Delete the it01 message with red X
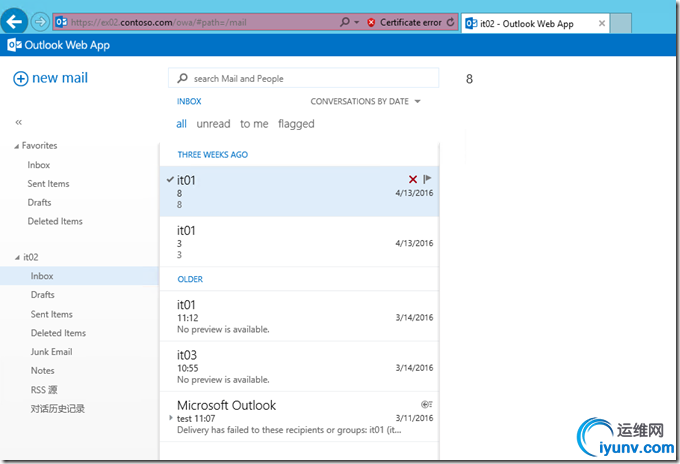 413,179
